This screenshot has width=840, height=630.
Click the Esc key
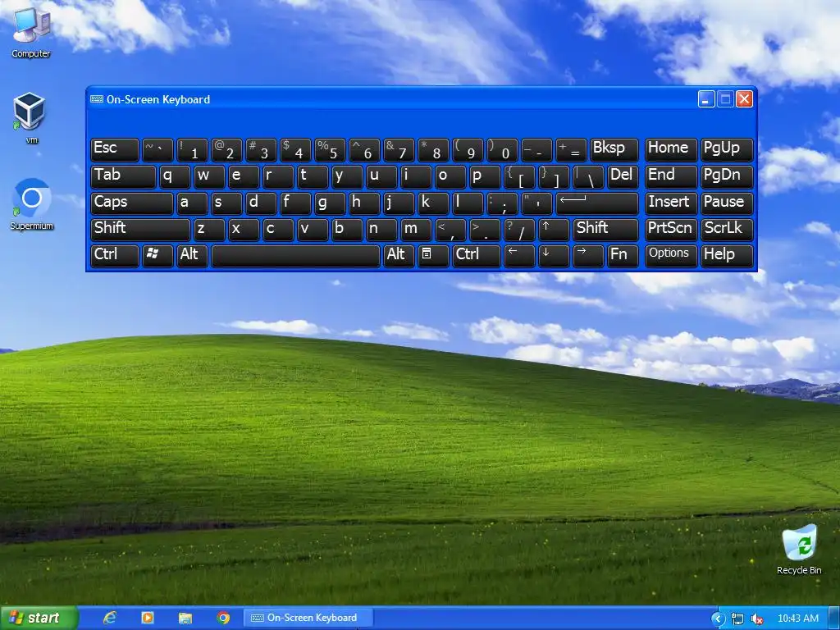tap(115, 149)
